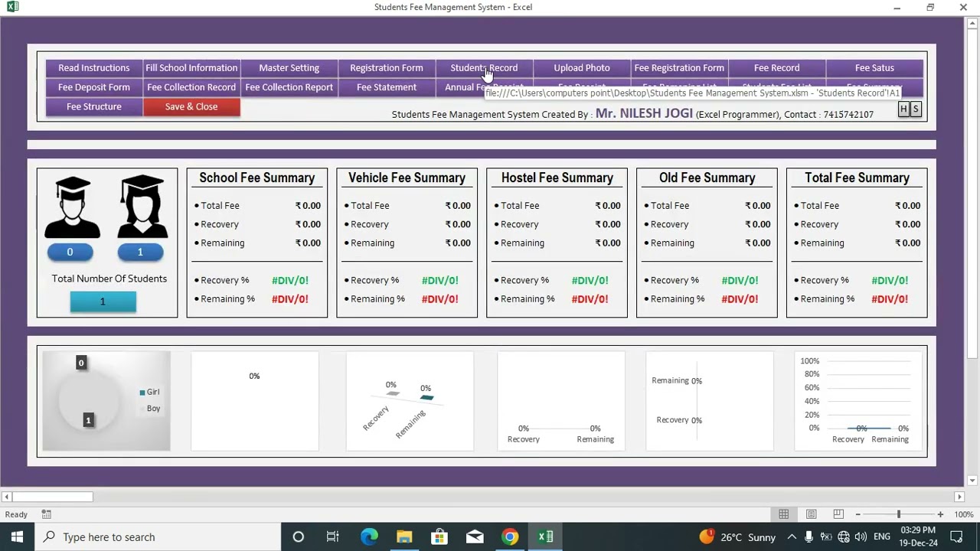
Task: Open Task View in taskbar
Action: click(x=333, y=536)
